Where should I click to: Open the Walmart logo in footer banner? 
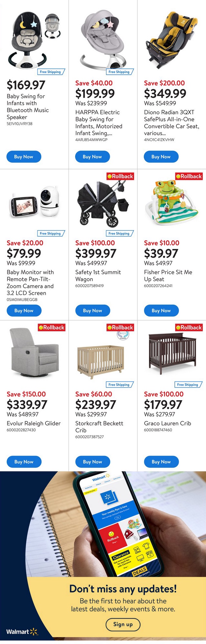tap(22, 631)
